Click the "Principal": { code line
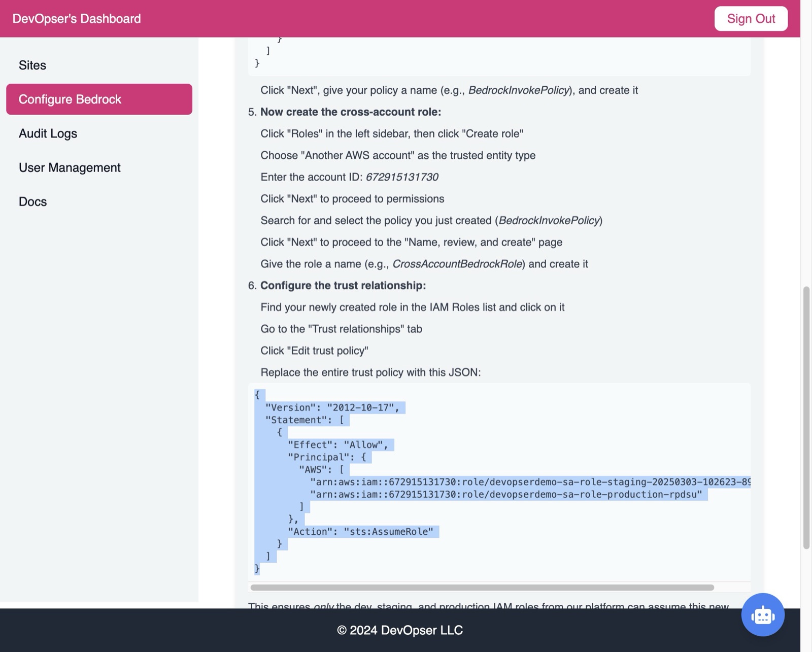Viewport: 812px width, 652px height. pyautogui.click(x=327, y=457)
